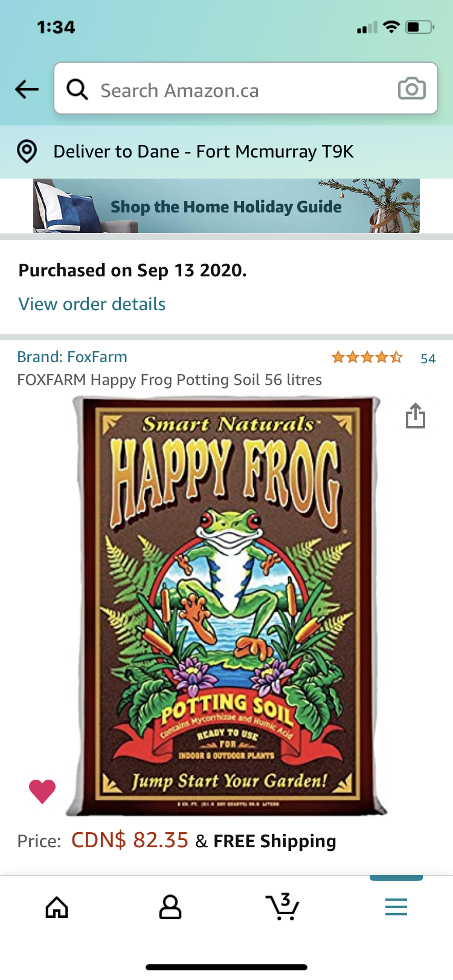Screen dimensions: 453x980
Task: Go to Home tab icon
Action: [57, 907]
